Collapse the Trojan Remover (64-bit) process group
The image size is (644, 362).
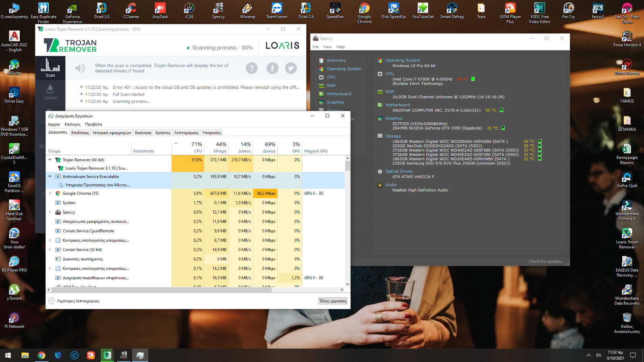pyautogui.click(x=50, y=160)
